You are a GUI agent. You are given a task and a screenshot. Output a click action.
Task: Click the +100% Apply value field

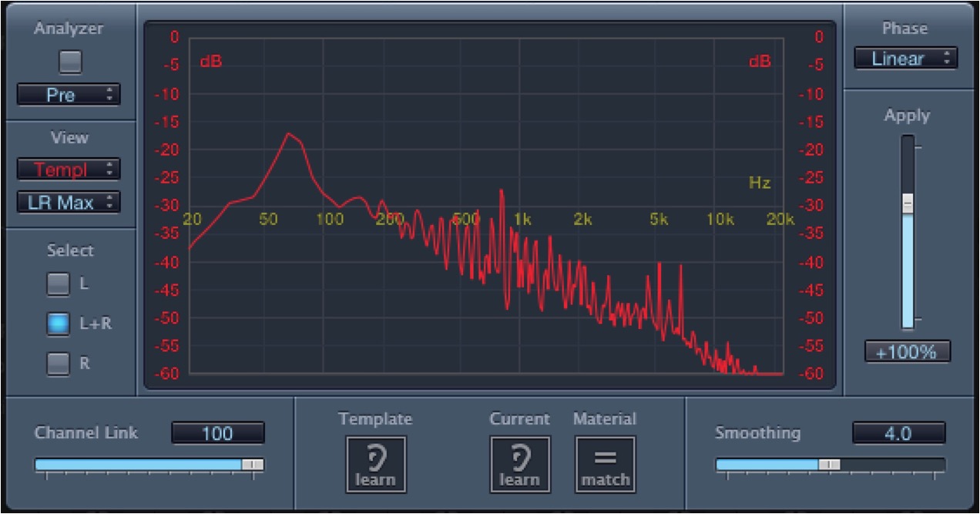907,352
